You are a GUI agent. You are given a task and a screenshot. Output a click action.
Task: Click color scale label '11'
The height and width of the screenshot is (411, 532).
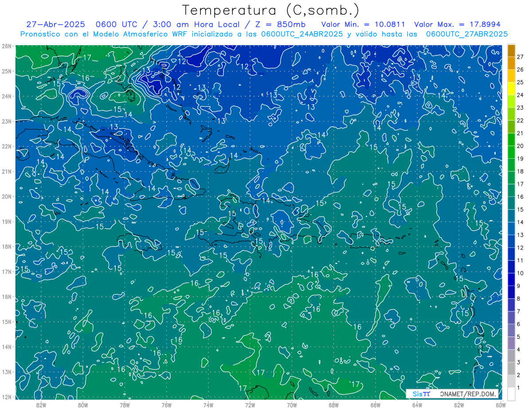[520, 260]
